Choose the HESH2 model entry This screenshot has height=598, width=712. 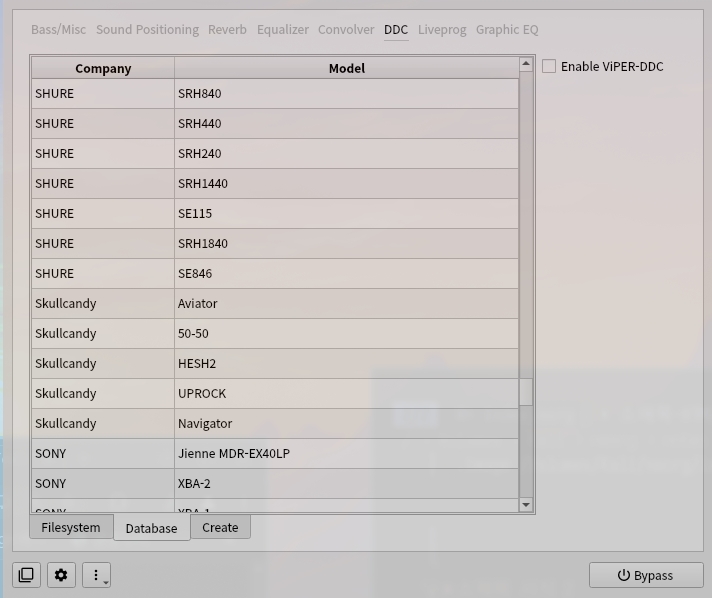346,363
